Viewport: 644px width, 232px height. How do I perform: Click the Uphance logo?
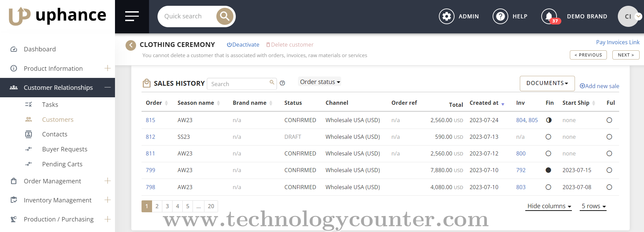[57, 16]
